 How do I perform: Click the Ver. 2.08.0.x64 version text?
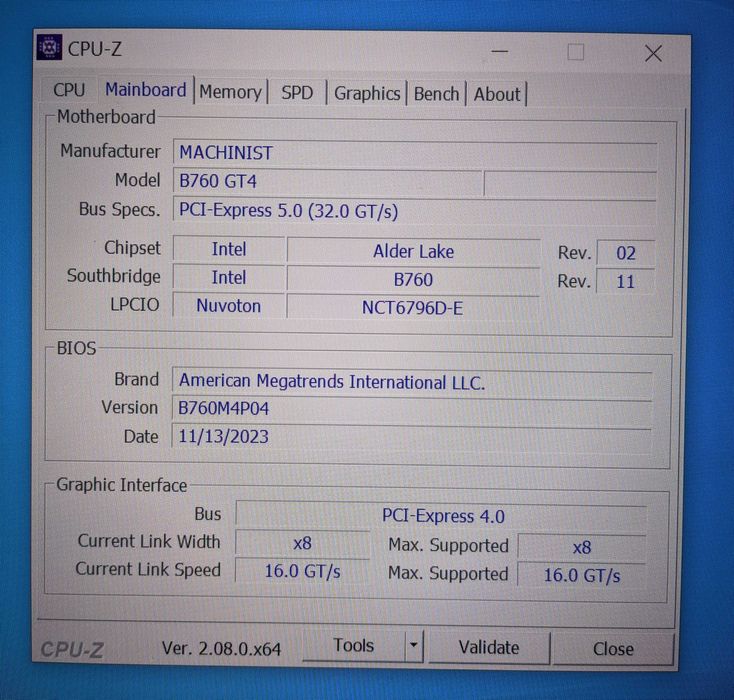point(221,648)
